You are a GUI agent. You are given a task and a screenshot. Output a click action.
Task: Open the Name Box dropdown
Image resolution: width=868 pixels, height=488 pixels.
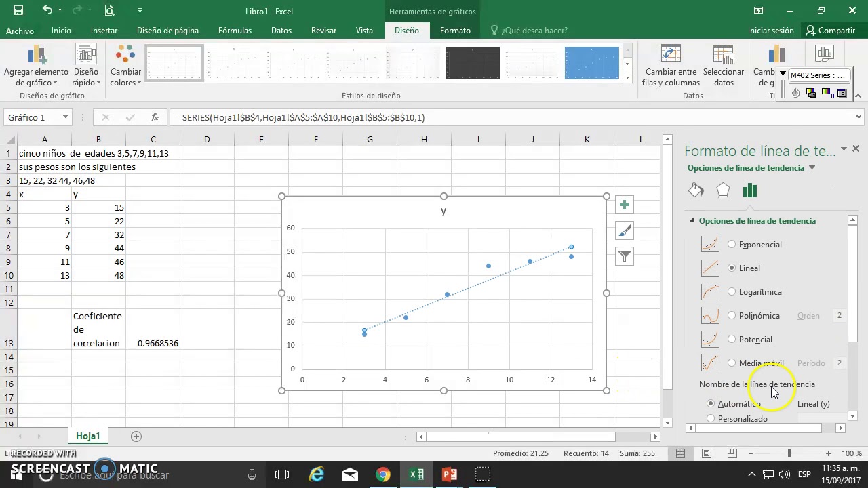tap(65, 117)
